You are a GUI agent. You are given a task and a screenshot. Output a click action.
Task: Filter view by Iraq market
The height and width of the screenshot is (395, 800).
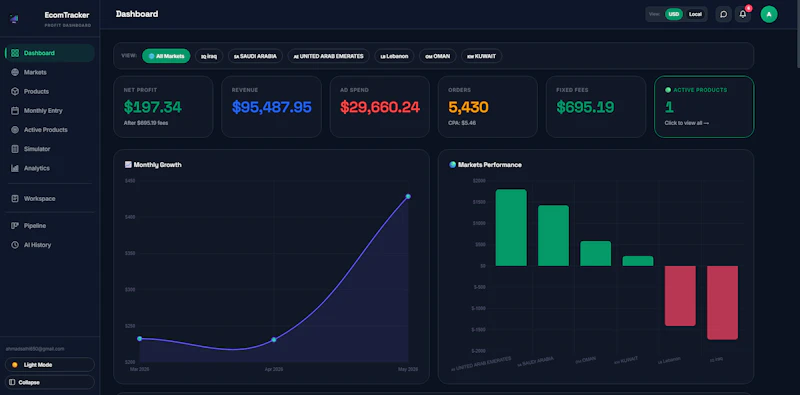coord(209,56)
